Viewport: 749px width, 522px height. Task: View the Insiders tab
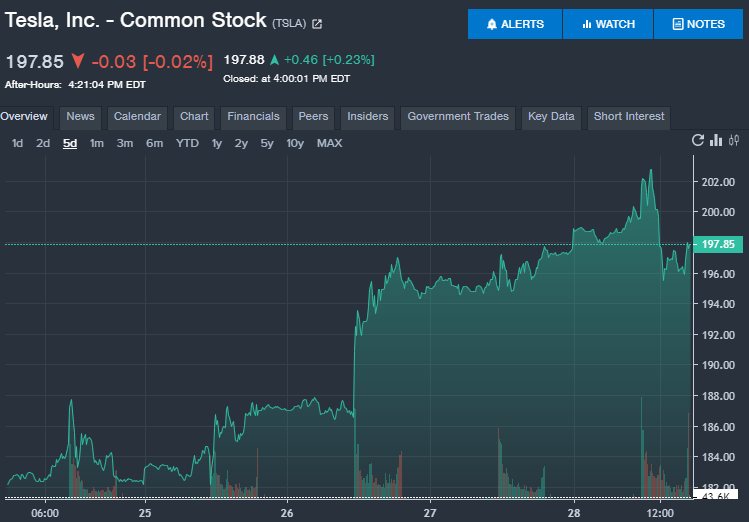pyautogui.click(x=367, y=117)
